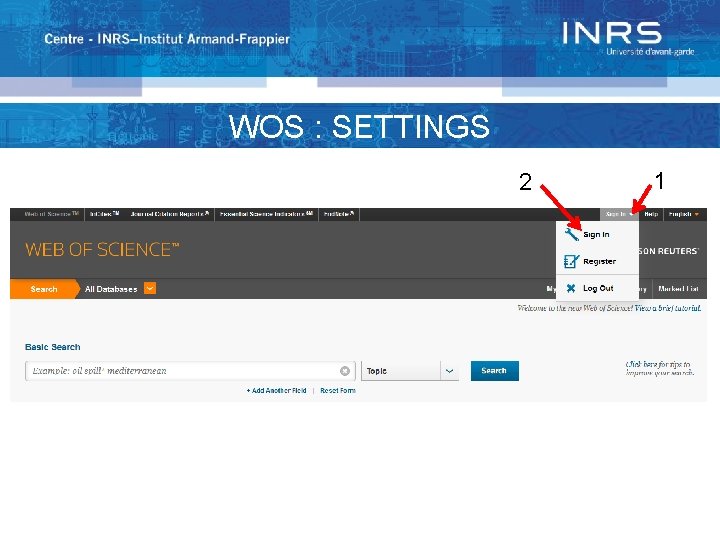Choose Log Out from the dropdown menu
The height and width of the screenshot is (540, 720).
tap(596, 288)
